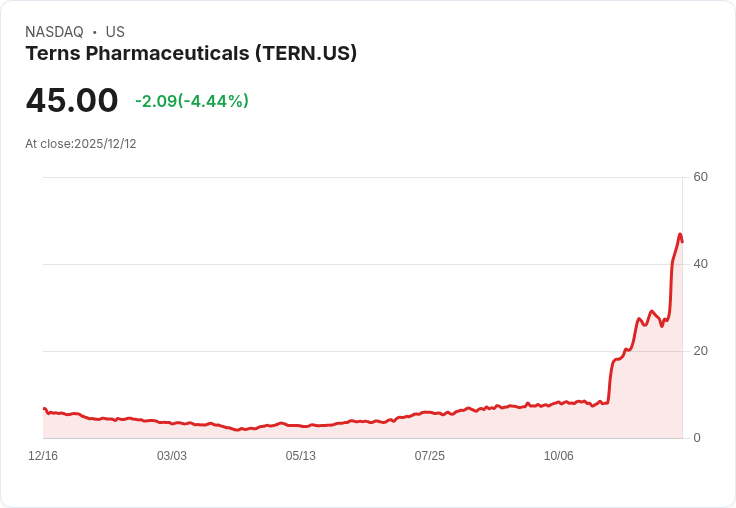Open the Terns Pharmaceuticals (TERN.US) title
The image size is (736, 508).
pyautogui.click(x=191, y=53)
